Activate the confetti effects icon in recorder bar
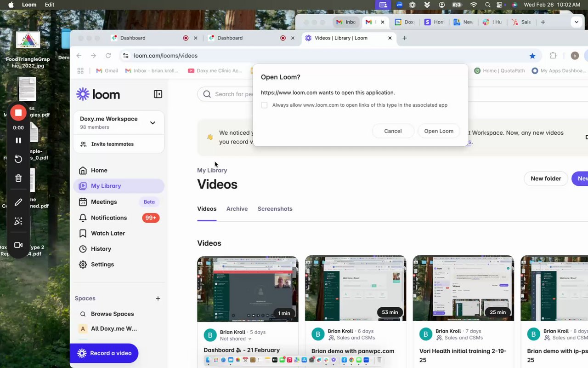Viewport: 588px width, 368px height. click(x=18, y=221)
